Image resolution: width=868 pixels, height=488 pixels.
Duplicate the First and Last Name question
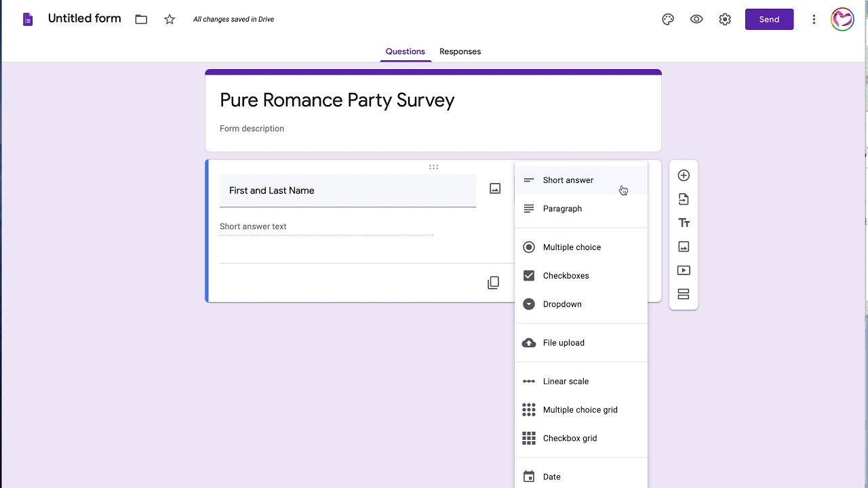[493, 283]
